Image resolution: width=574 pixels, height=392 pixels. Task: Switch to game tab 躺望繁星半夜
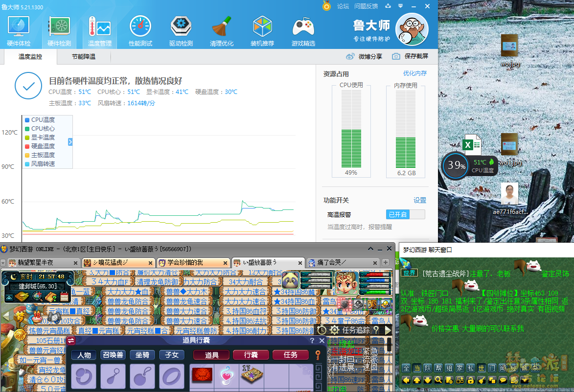pos(43,263)
